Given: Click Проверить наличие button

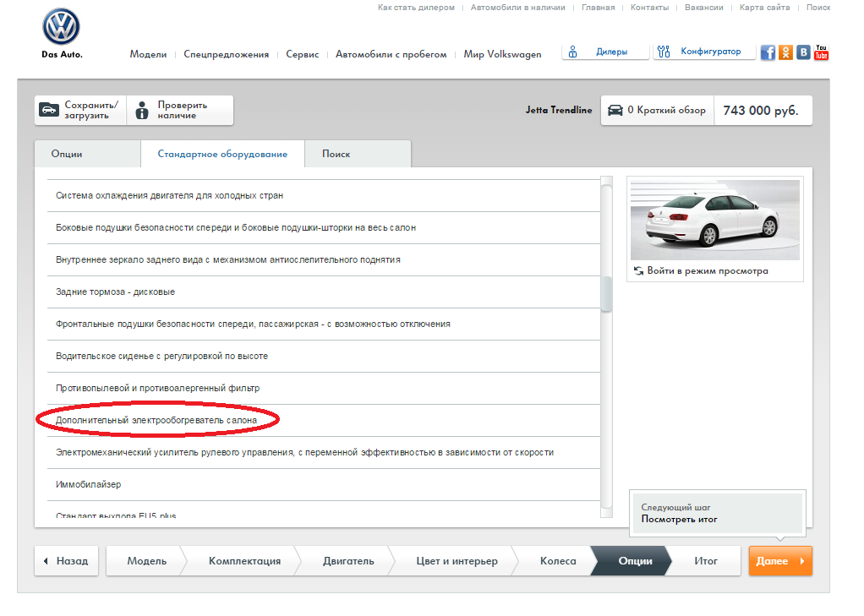Looking at the screenshot, I should (180, 110).
